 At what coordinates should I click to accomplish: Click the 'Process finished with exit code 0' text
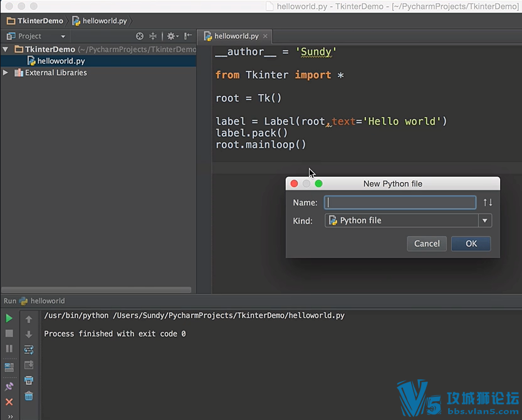(x=115, y=334)
